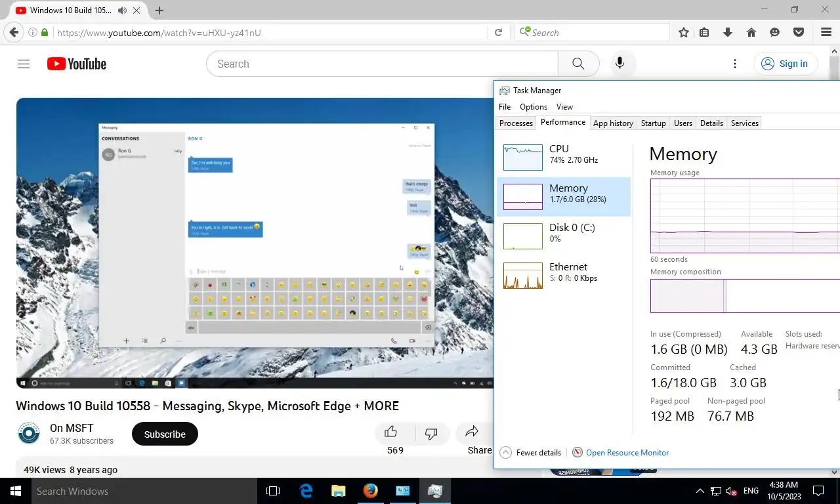Click the Search Windows taskbar box

click(x=144, y=491)
